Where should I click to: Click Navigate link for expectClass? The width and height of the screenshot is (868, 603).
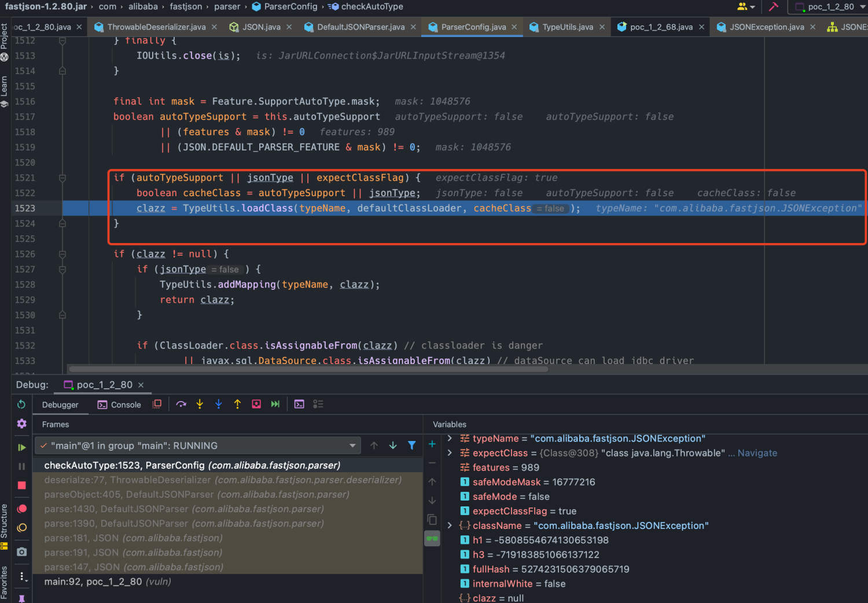pos(757,453)
